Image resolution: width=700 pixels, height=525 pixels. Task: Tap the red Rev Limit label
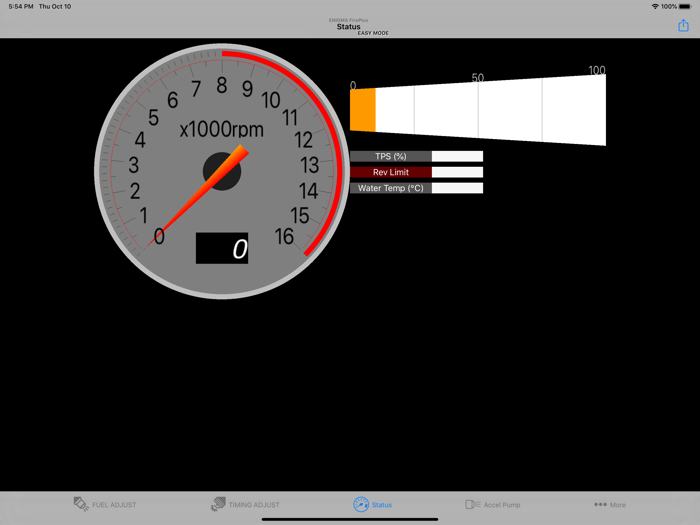[390, 172]
